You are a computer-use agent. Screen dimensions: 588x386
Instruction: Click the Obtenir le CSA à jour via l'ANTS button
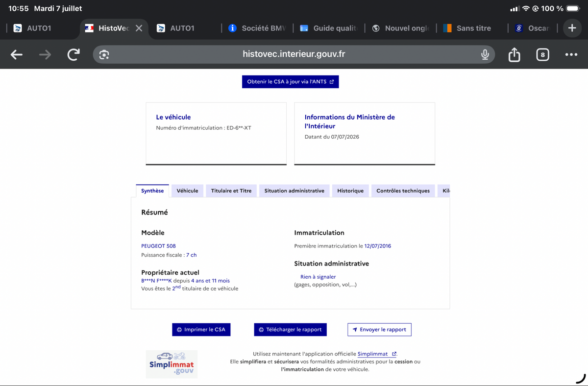(x=291, y=82)
